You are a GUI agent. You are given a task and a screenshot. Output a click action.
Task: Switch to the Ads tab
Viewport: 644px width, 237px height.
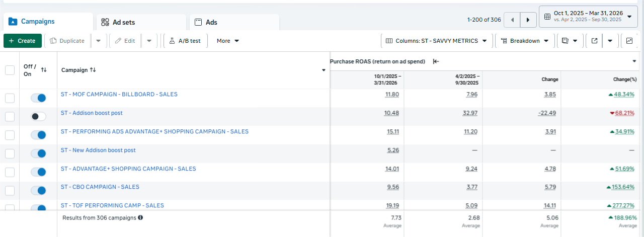(x=234, y=22)
